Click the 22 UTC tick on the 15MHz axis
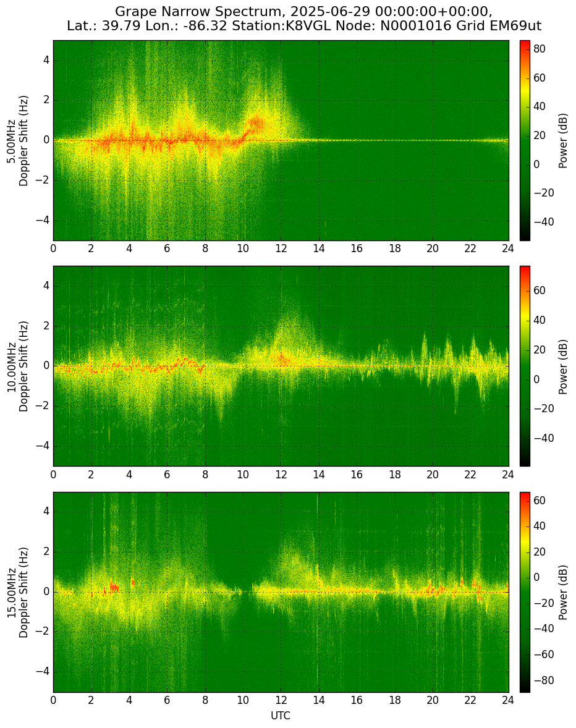 coord(471,700)
